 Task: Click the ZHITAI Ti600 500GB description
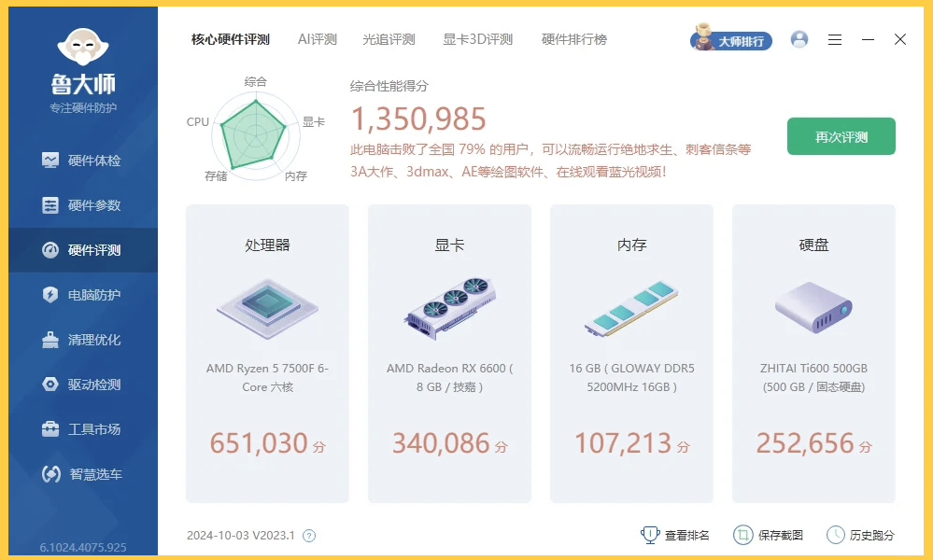(x=813, y=377)
